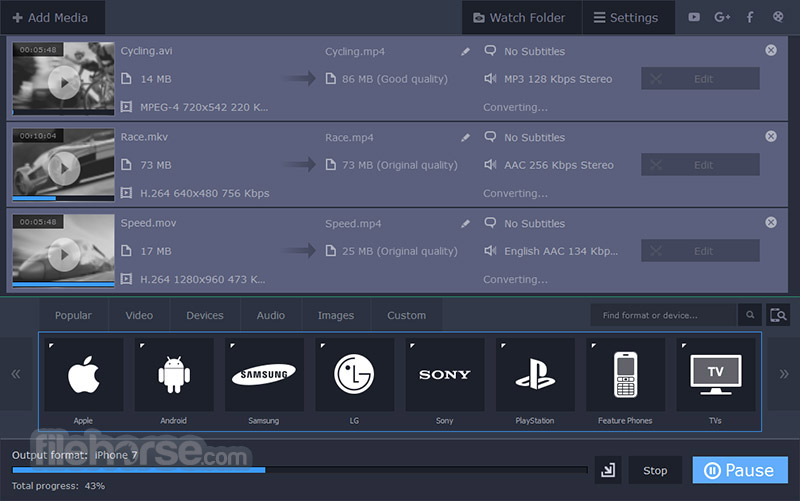800x501 pixels.
Task: Switch to the Video tab
Action: click(139, 315)
